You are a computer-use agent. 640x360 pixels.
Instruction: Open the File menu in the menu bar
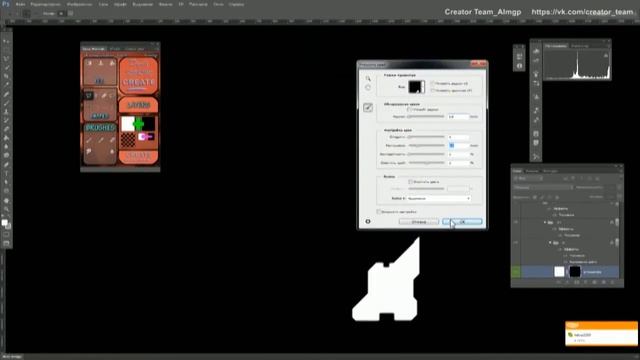click(x=20, y=4)
